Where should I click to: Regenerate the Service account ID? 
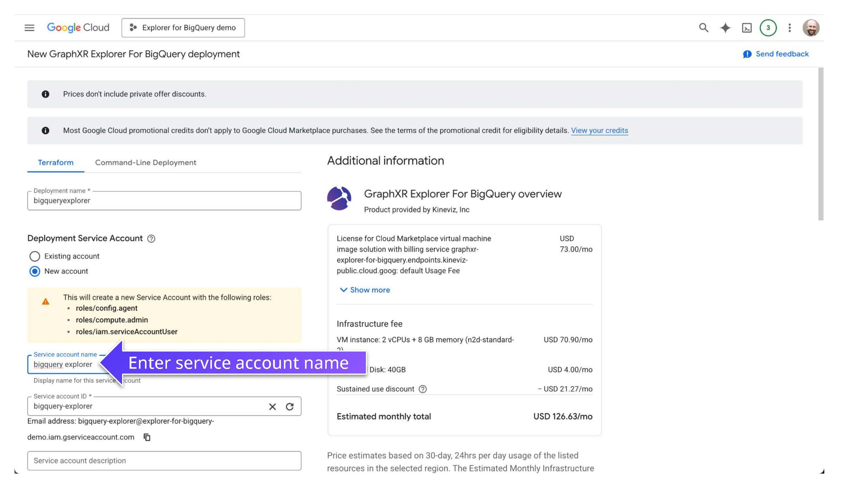point(290,406)
